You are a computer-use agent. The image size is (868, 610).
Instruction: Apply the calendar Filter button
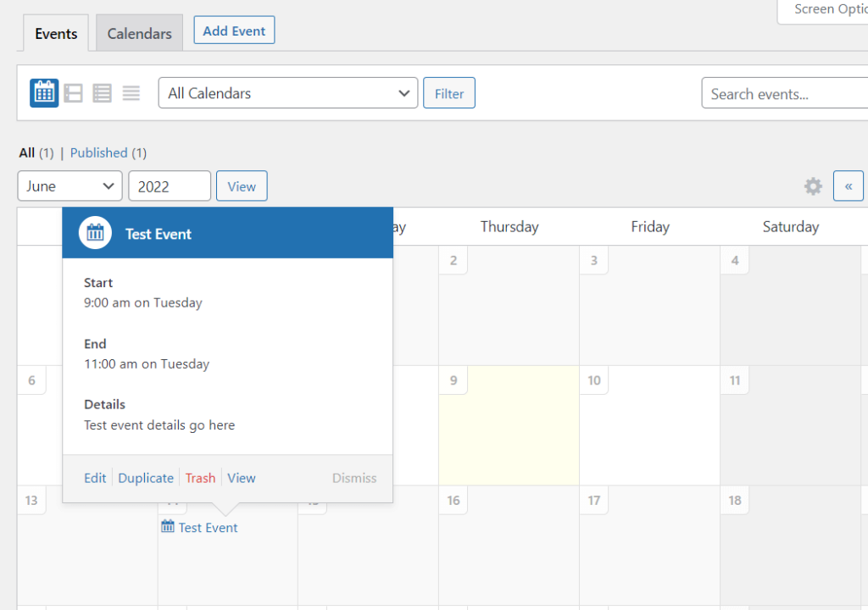448,93
